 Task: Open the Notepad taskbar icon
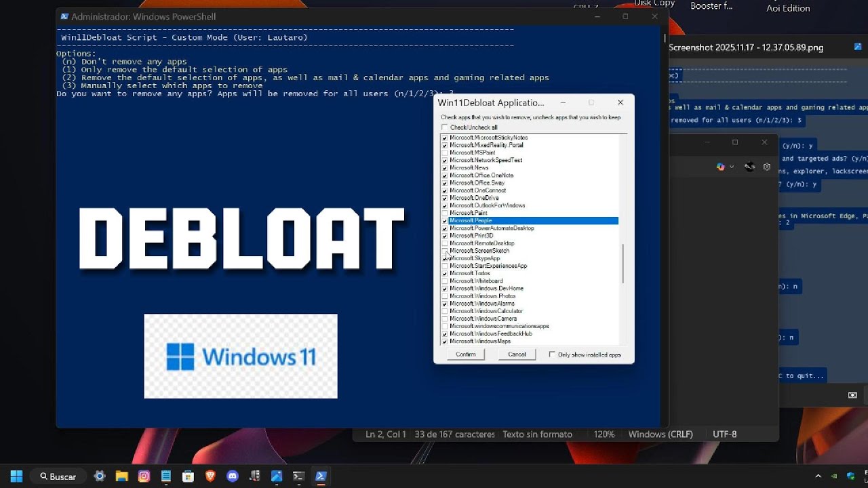click(166, 476)
